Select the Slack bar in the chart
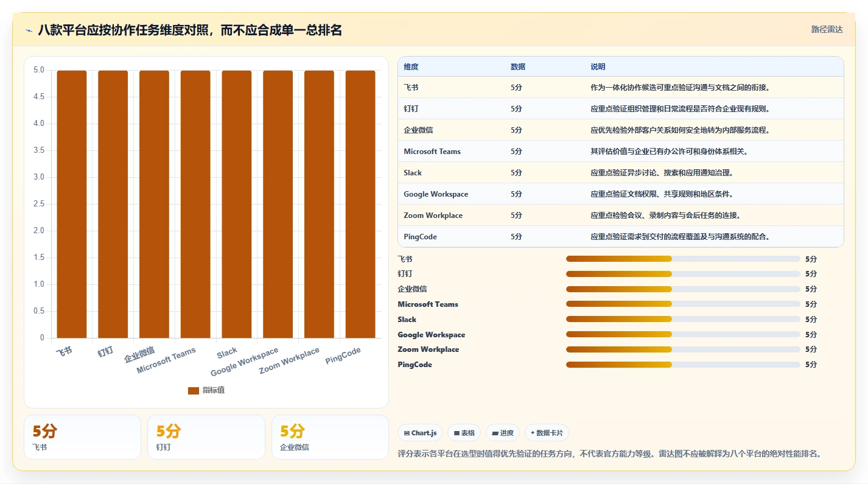 [x=237, y=204]
